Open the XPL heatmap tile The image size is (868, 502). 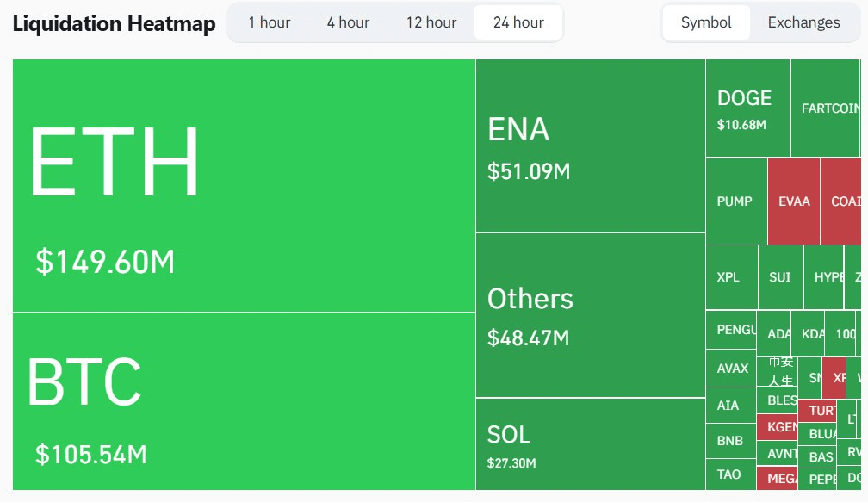click(x=730, y=277)
